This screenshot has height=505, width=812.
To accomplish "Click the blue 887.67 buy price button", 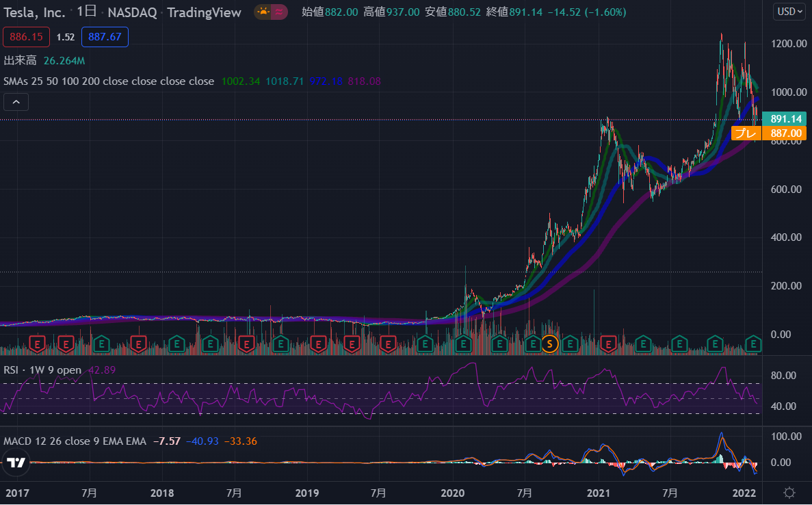I will 105,37.
